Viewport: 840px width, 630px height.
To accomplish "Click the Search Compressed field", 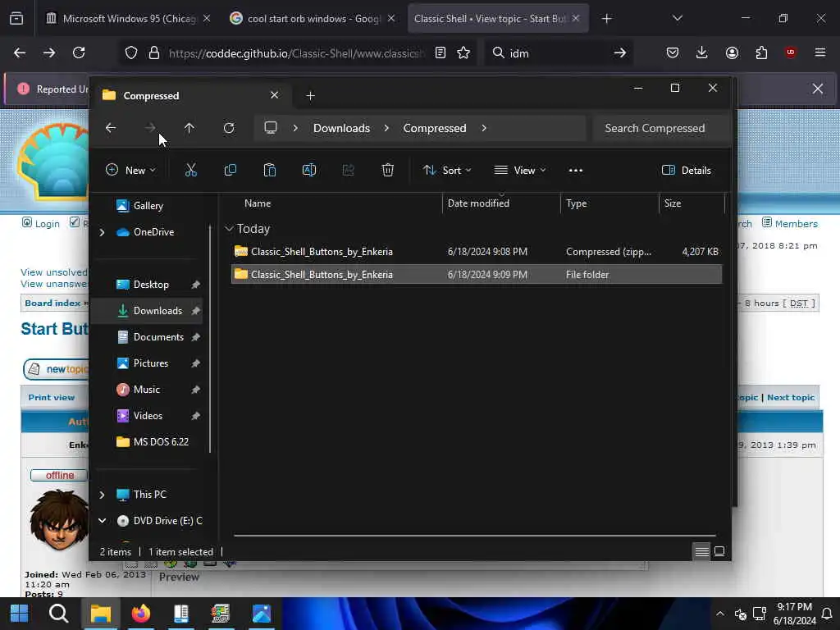I will click(661, 128).
